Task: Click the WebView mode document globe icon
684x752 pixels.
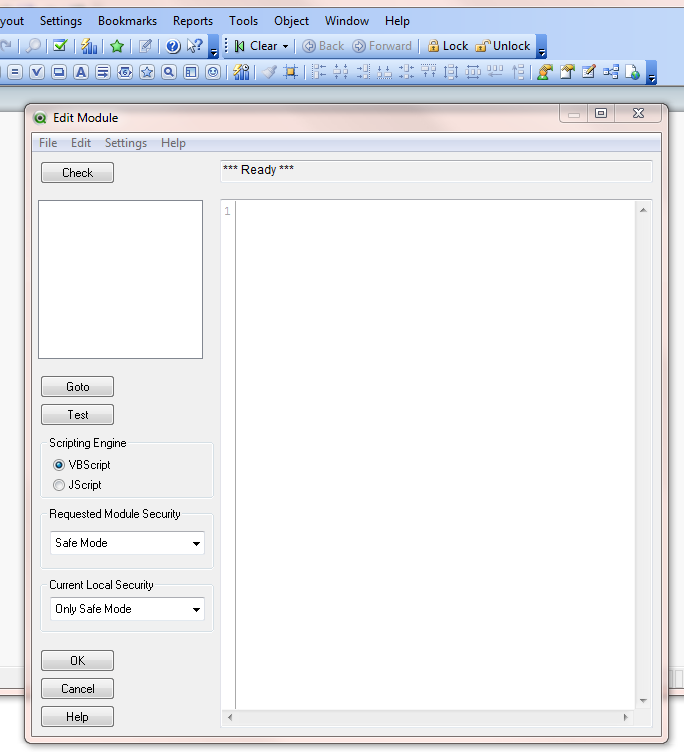Action: pyautogui.click(x=633, y=72)
